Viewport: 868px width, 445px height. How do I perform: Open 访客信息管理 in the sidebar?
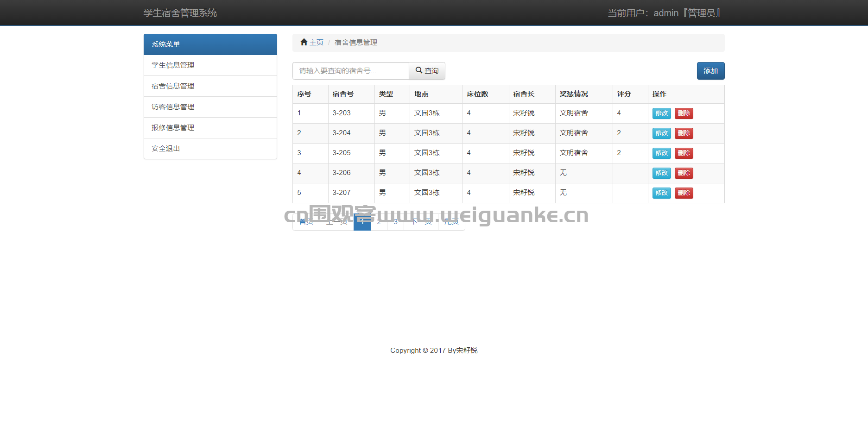210,107
